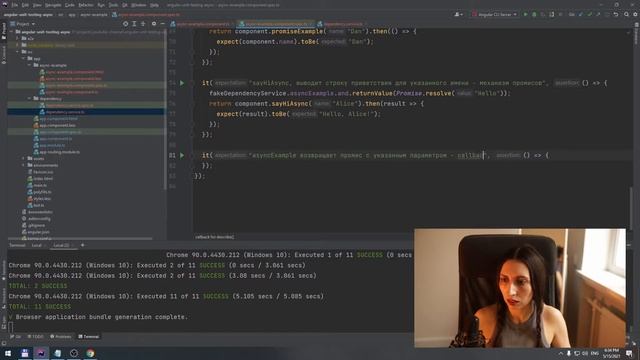640x360 pixels.
Task: Open the Windows notification center icon
Action: click(629, 353)
